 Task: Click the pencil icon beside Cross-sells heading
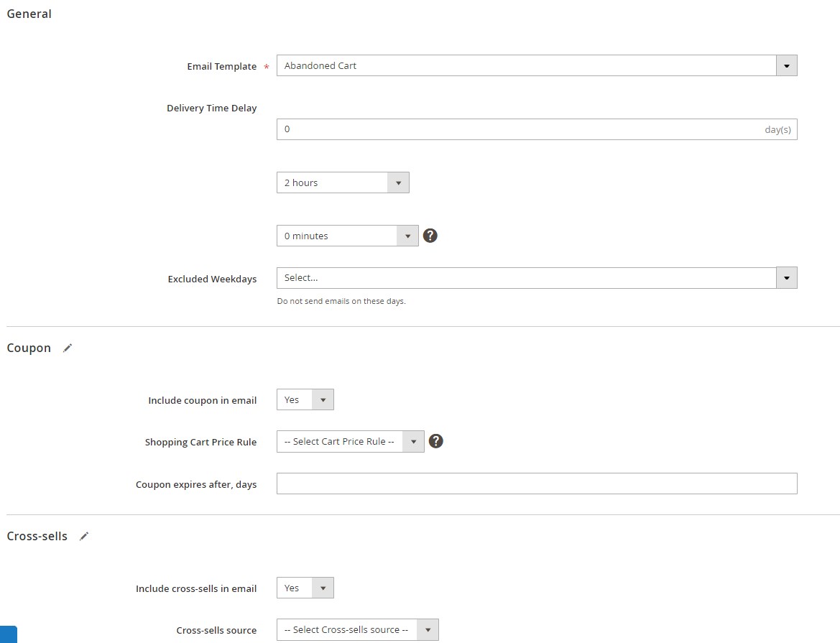click(x=84, y=536)
